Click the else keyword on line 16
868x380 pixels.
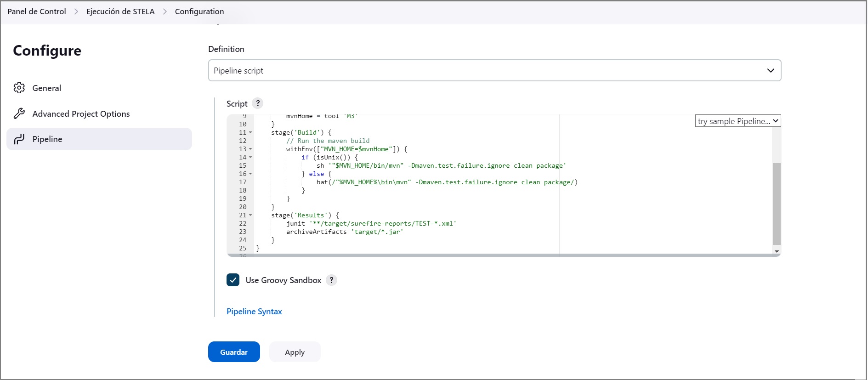pyautogui.click(x=317, y=174)
